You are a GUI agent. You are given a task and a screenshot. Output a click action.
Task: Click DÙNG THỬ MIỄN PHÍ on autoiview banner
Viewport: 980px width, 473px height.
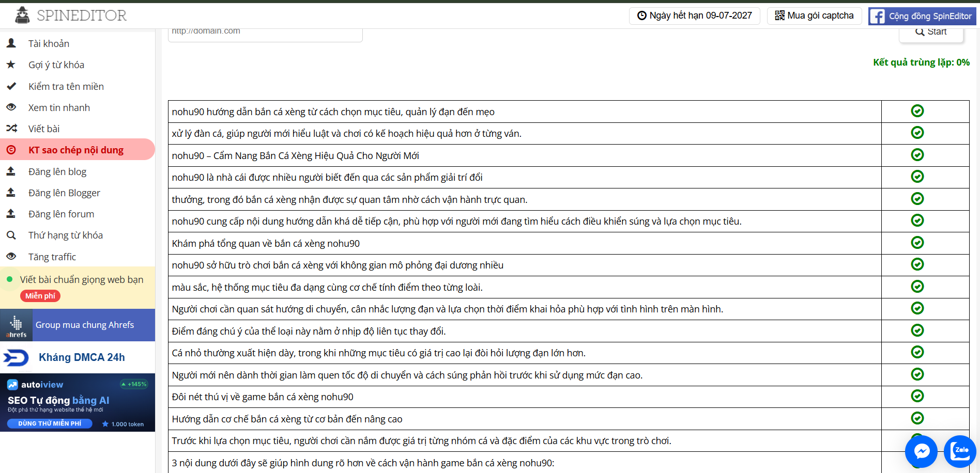click(50, 423)
